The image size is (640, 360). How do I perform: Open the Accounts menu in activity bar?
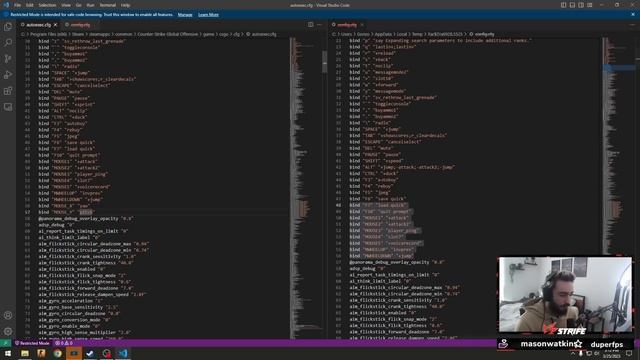[x=8, y=315]
